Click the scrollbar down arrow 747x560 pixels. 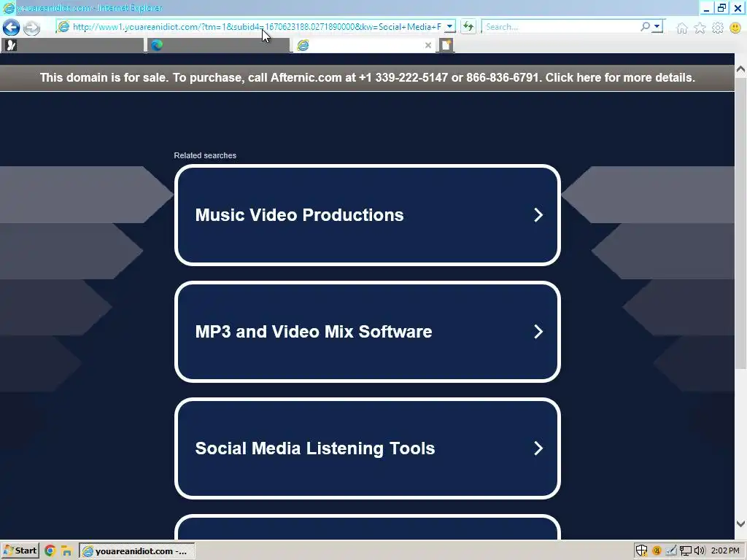point(741,524)
